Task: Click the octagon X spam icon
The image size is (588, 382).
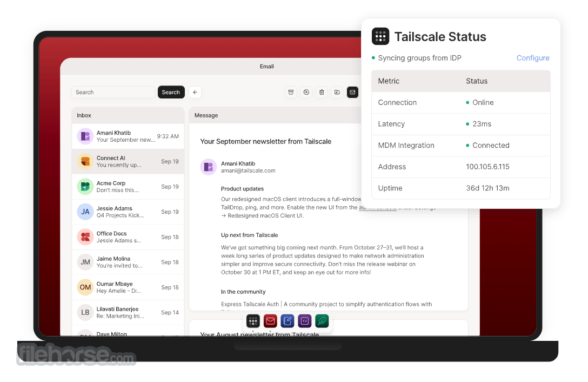Action: [x=306, y=92]
